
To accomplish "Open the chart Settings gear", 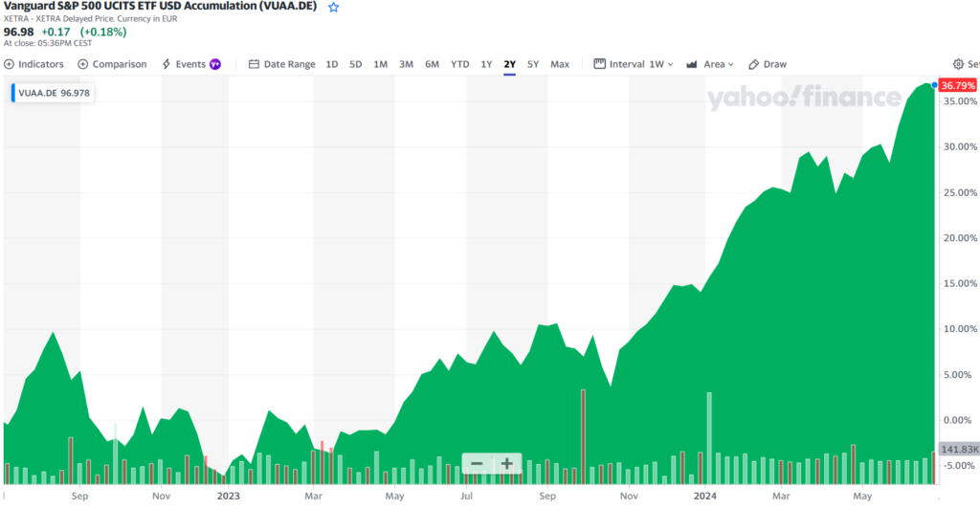I will click(960, 64).
